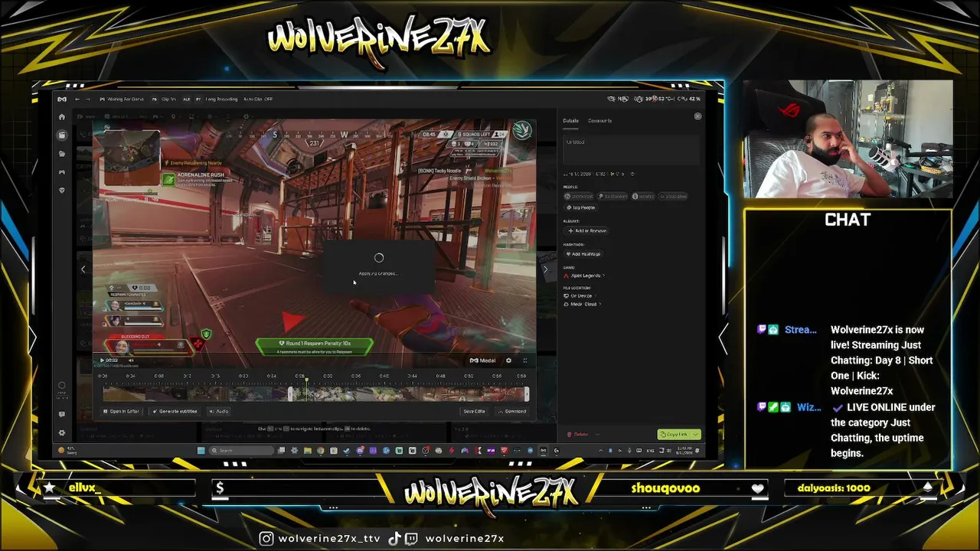The image size is (980, 551).
Task: Open the folders icon in Medal sidebar
Action: (x=62, y=154)
